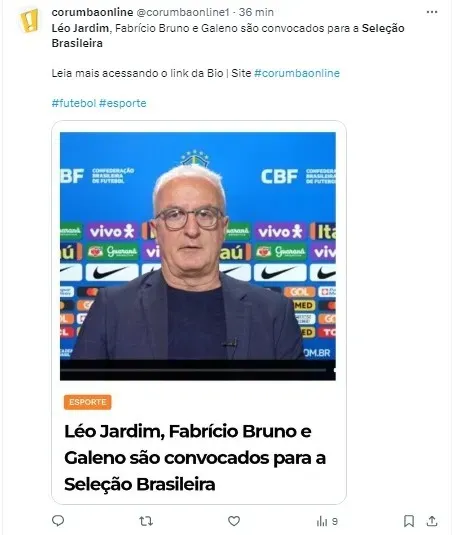This screenshot has height=535, width=456.
Task: Click the corumbaonline profile avatar
Action: coord(29,21)
